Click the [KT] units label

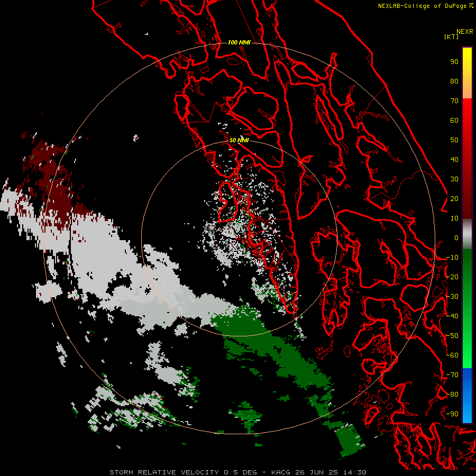(x=451, y=36)
